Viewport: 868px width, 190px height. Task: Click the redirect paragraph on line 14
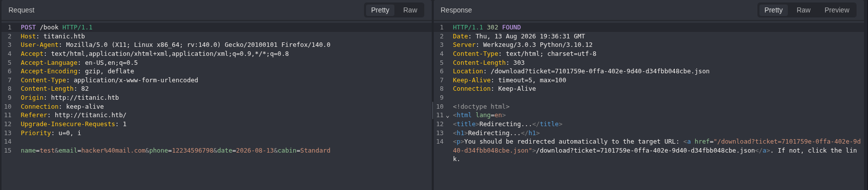coord(656,151)
